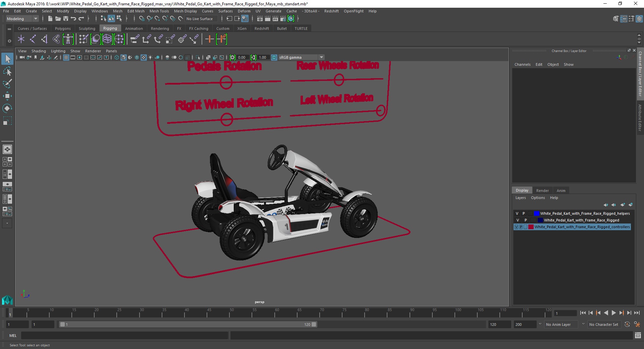This screenshot has height=349, width=644.
Task: Click the Create Lattice shelf icon
Action: tap(107, 39)
